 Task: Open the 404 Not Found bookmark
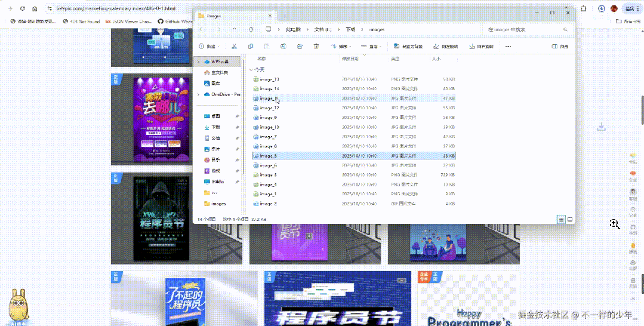[x=81, y=21]
